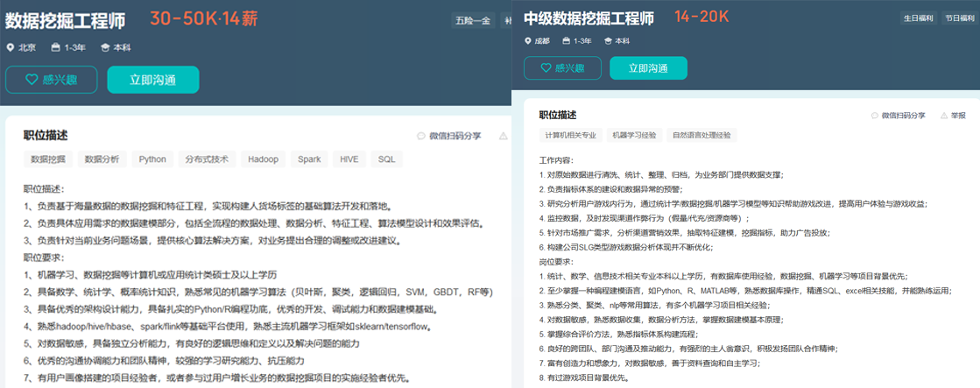Click salary text 14-20K
The image size is (980, 388).
tap(702, 17)
